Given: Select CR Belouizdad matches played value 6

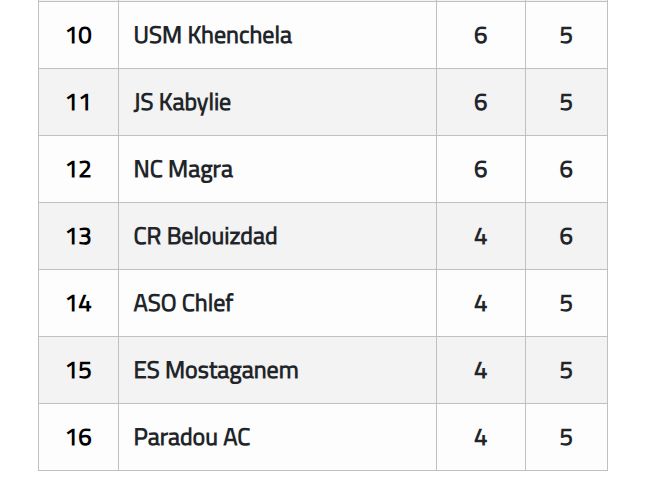Looking at the screenshot, I should pos(566,236).
